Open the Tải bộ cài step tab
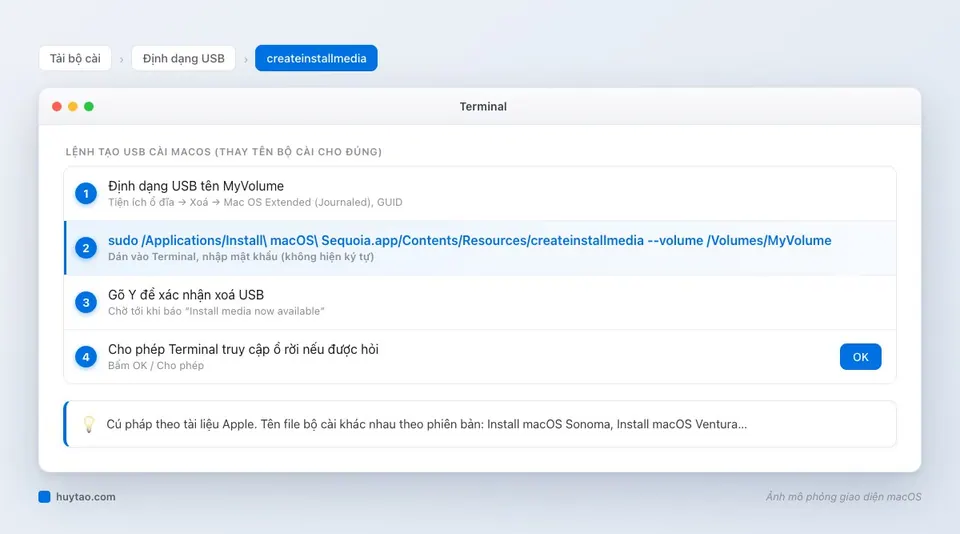Screen dimensions: 960x534 click(x=75, y=58)
